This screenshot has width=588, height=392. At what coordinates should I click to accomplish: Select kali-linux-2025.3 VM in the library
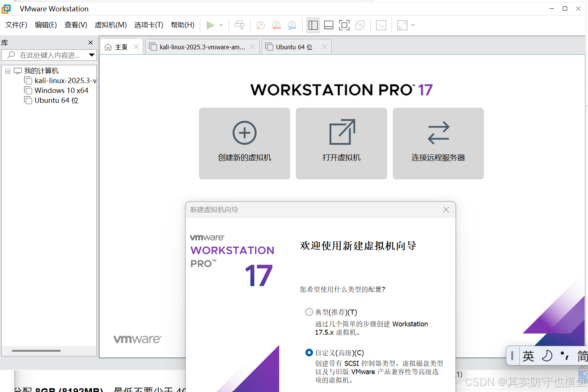pos(65,80)
